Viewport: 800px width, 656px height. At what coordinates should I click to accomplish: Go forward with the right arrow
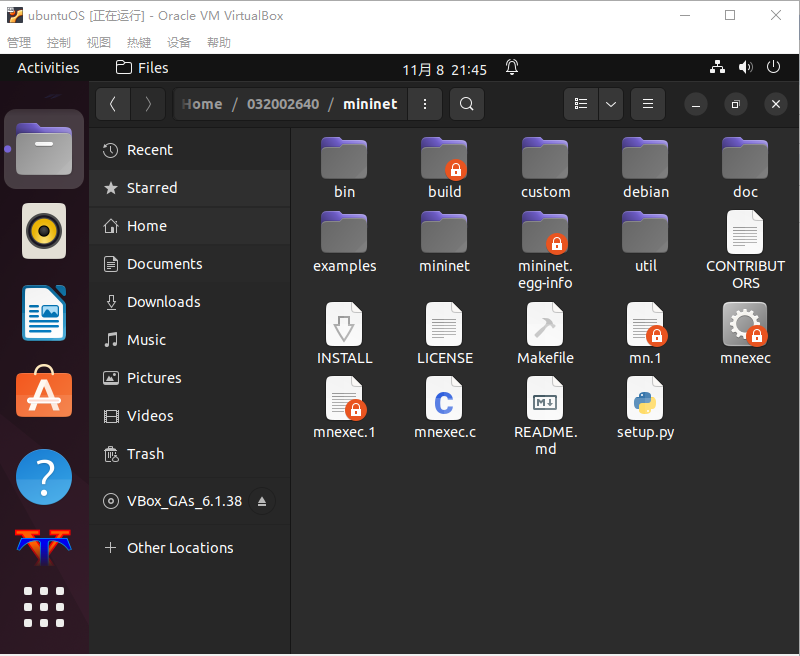148,104
